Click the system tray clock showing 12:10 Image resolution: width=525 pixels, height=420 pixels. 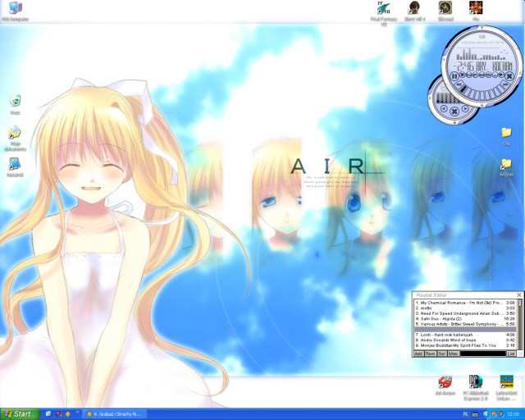513,414
